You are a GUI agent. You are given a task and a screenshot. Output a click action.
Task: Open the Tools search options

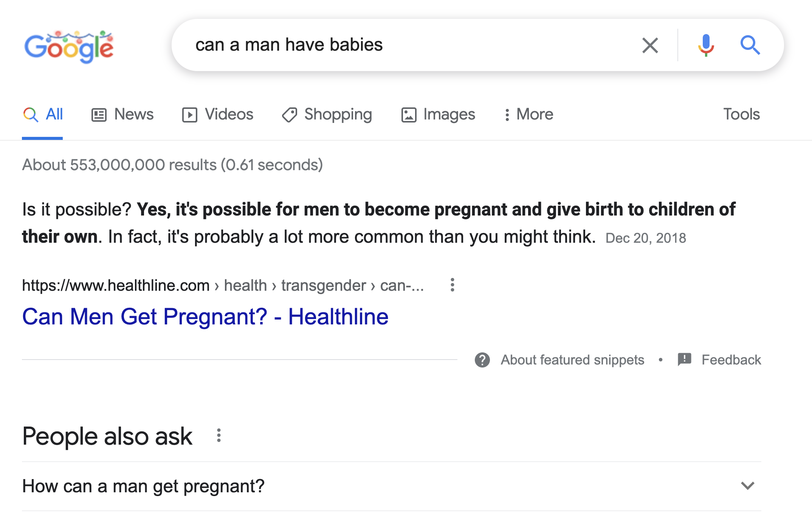[741, 114]
